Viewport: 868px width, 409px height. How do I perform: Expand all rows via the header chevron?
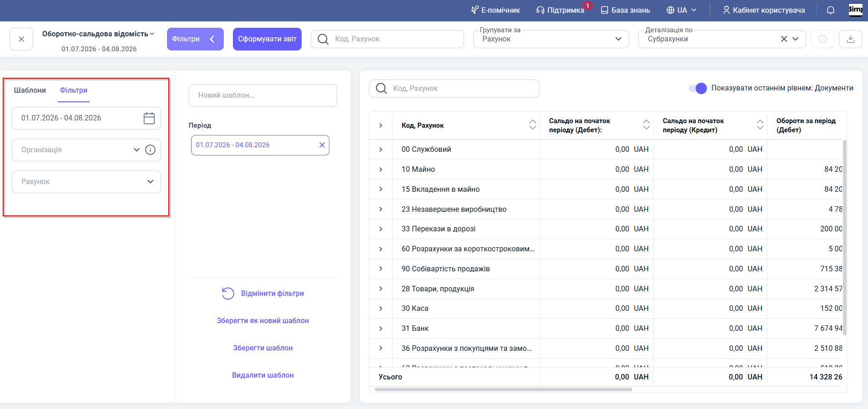coord(381,125)
